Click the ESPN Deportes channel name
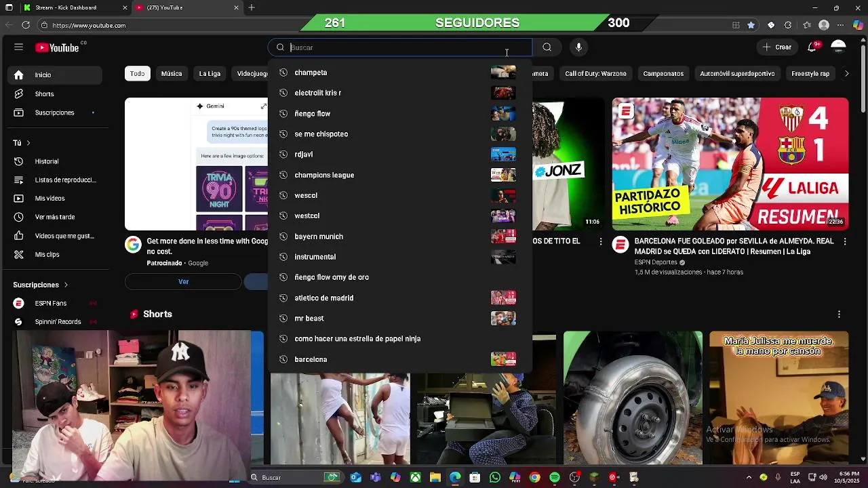Image resolution: width=868 pixels, height=488 pixels. click(656, 262)
